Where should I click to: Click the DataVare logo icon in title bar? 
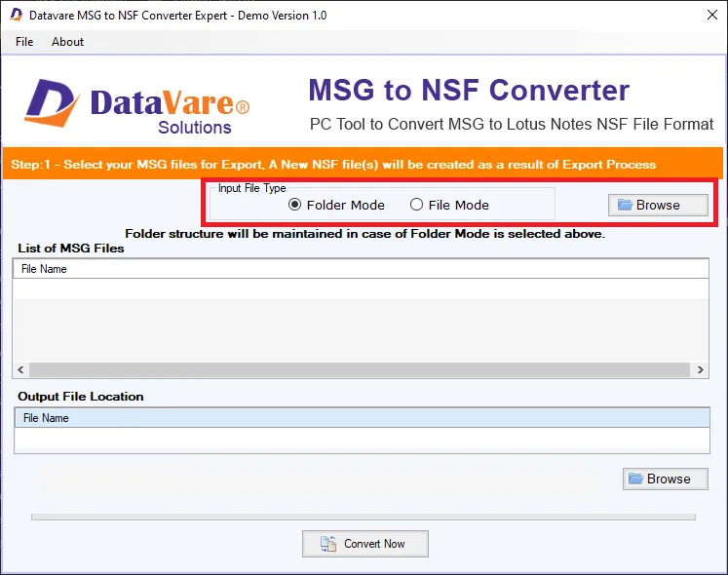pos(17,15)
